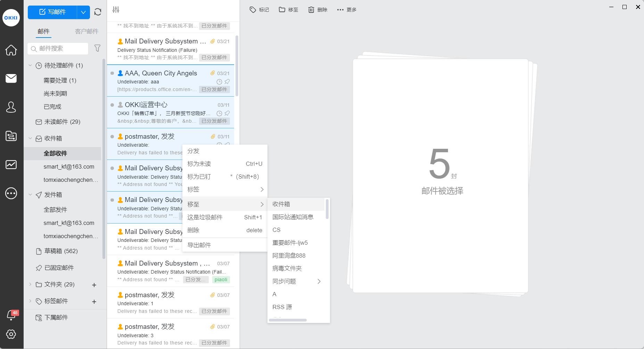Add a new folder with the 文件夹 plus icon

pyautogui.click(x=94, y=285)
